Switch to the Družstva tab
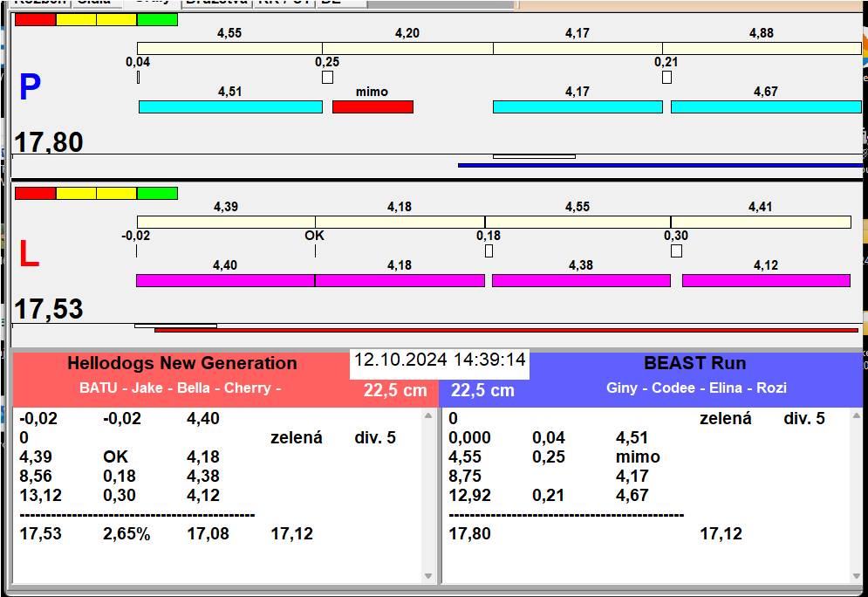Screen dimensions: 868x597 216,3
